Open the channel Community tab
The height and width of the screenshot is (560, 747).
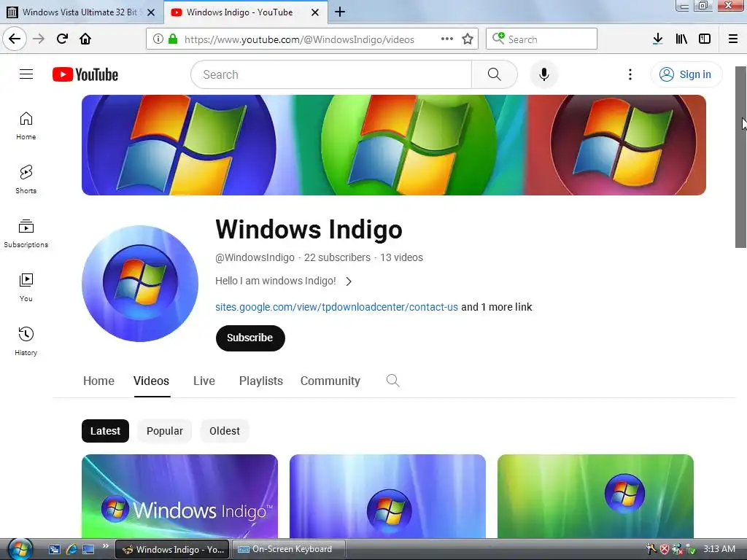[x=330, y=381]
